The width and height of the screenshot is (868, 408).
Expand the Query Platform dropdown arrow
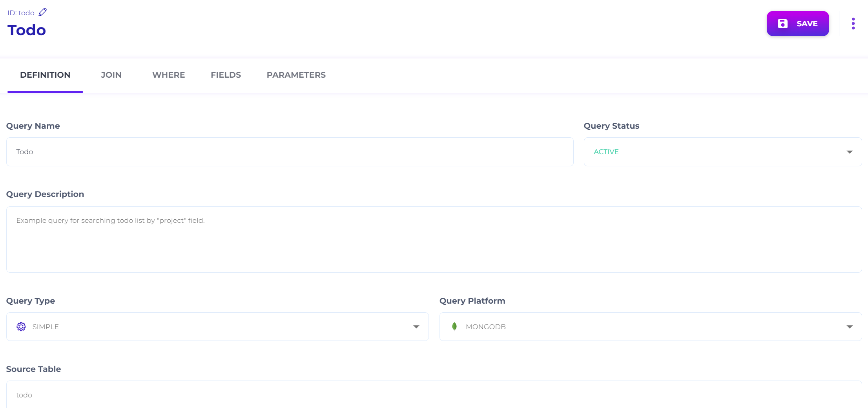pos(849,327)
